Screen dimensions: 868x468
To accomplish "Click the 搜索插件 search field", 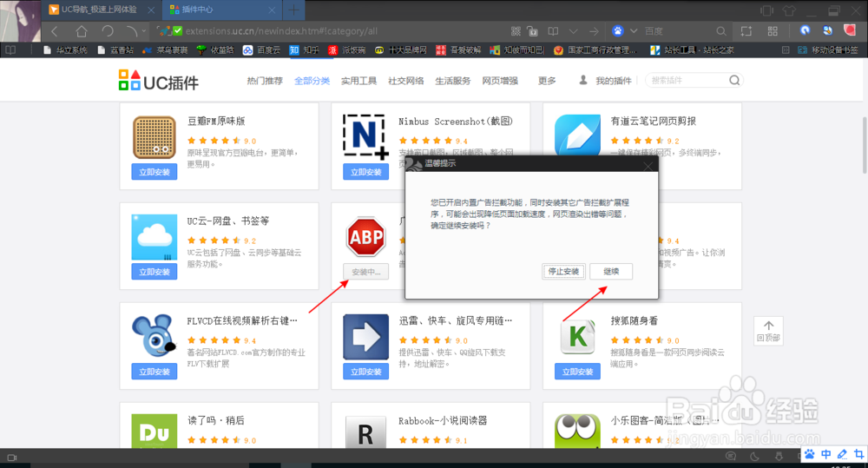I will (687, 80).
